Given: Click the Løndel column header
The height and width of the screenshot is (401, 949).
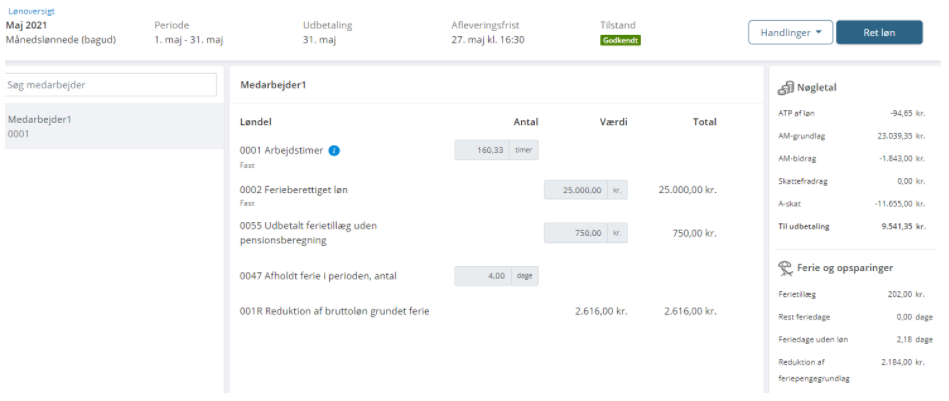Looking at the screenshot, I should tap(257, 122).
